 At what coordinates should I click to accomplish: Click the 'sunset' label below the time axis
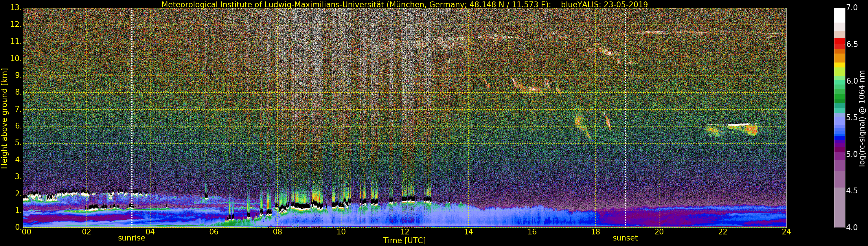point(625,238)
